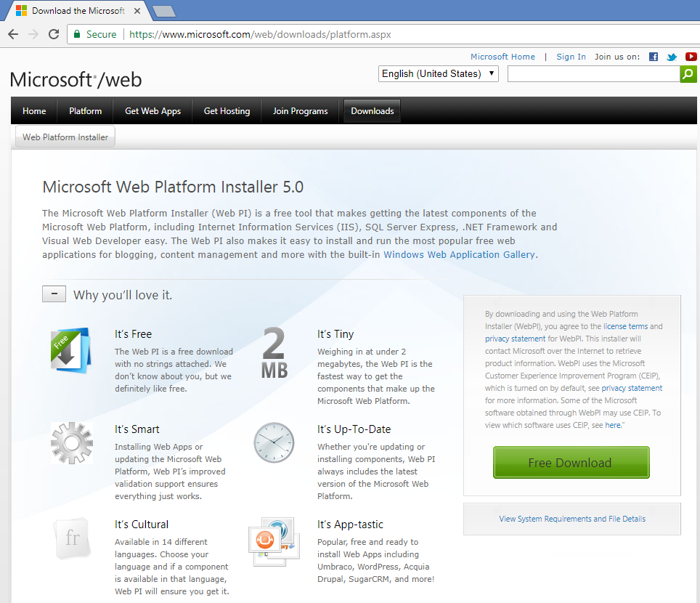Image resolution: width=700 pixels, height=603 pixels.
Task: Open Microsoft's Twitter bird icon
Action: tap(672, 57)
